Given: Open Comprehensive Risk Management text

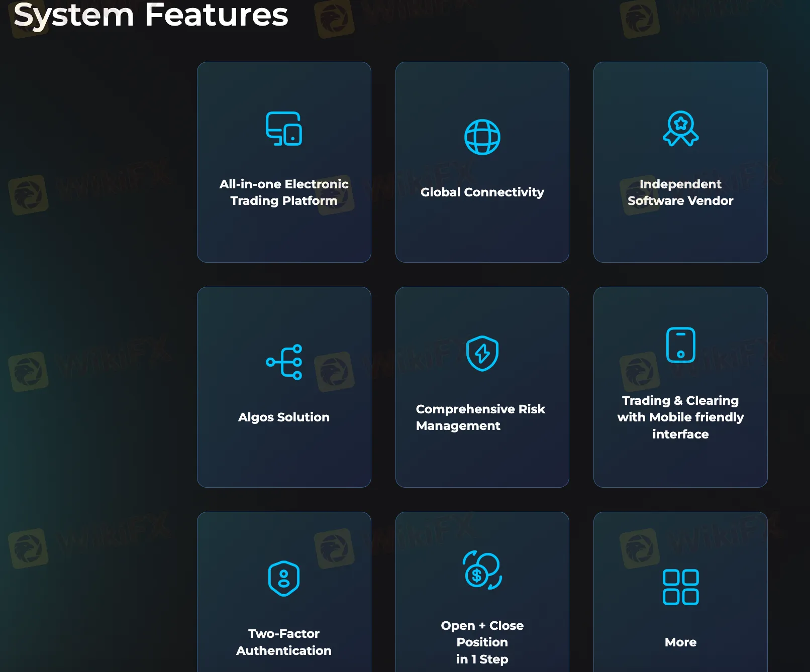Looking at the screenshot, I should click(x=480, y=417).
